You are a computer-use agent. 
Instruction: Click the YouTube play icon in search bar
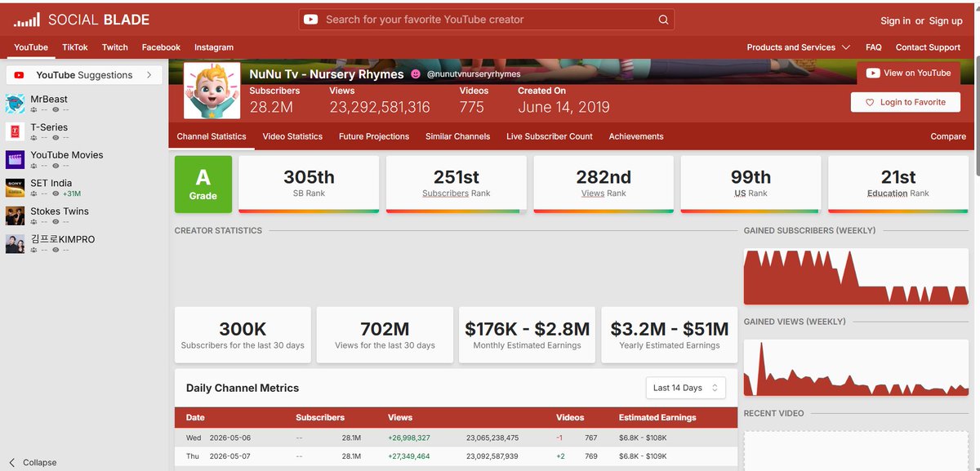pyautogui.click(x=310, y=20)
